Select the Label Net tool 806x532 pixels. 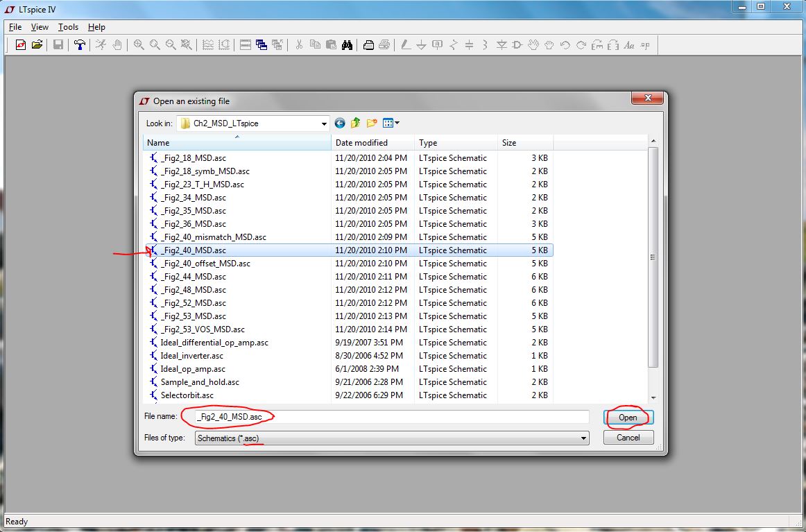pos(438,45)
